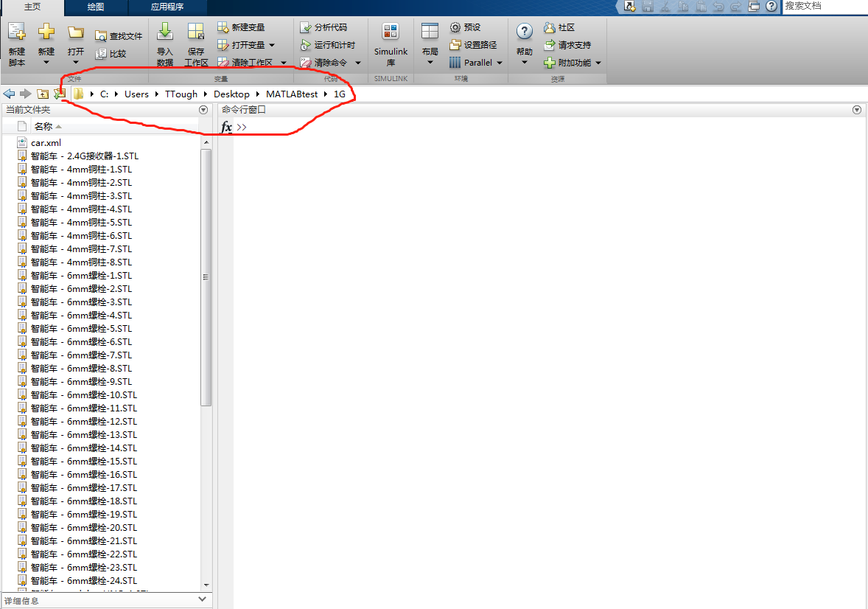This screenshot has width=868, height=609.
Task: Click 运行和计时 run and time icon
Action: coord(306,45)
